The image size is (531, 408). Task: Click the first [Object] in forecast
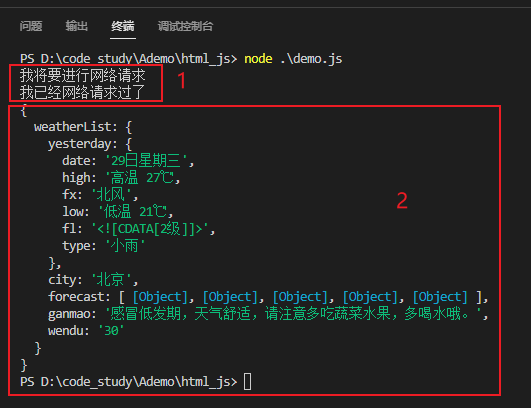click(160, 297)
